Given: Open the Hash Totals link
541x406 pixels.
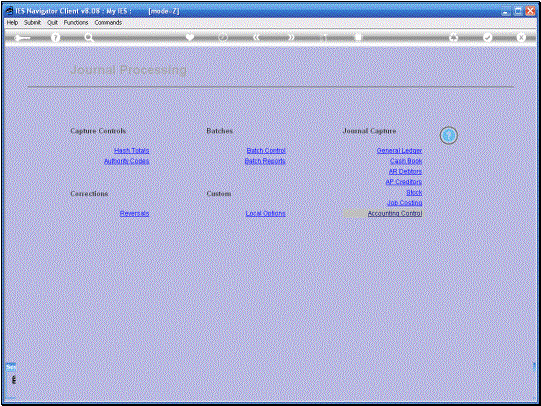Looking at the screenshot, I should pyautogui.click(x=131, y=150).
